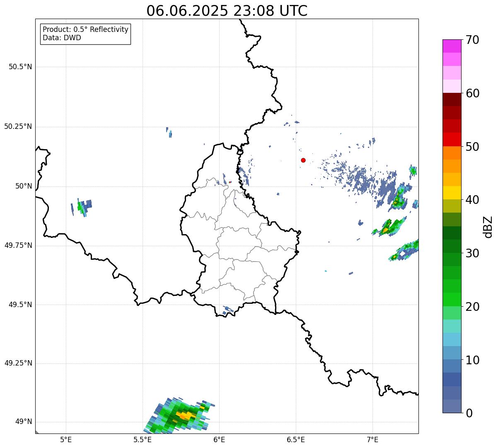Click the 7°E longitude label
This screenshot has width=498, height=448.
pos(372,439)
